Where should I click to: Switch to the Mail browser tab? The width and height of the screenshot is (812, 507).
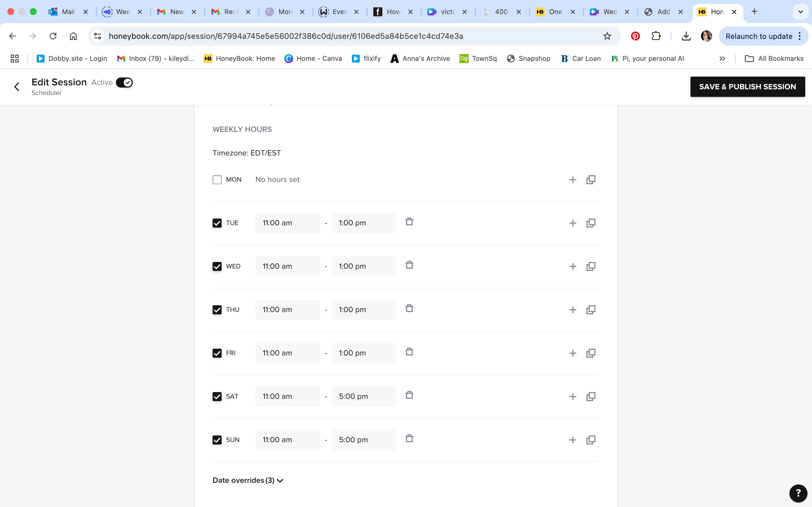click(63, 12)
